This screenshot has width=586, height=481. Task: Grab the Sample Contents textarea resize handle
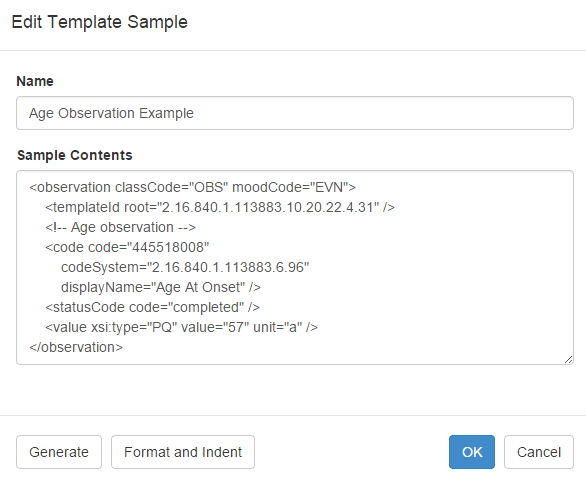pyautogui.click(x=568, y=360)
